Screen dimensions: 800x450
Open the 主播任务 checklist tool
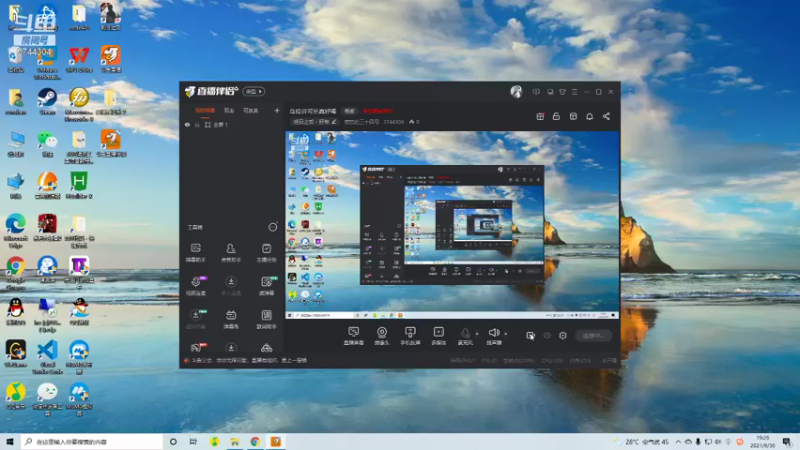(x=266, y=252)
